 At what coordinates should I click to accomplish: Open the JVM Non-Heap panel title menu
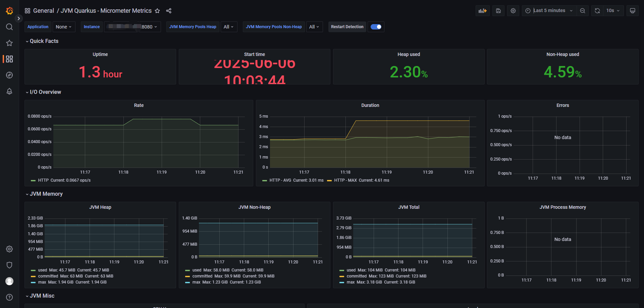tap(255, 207)
